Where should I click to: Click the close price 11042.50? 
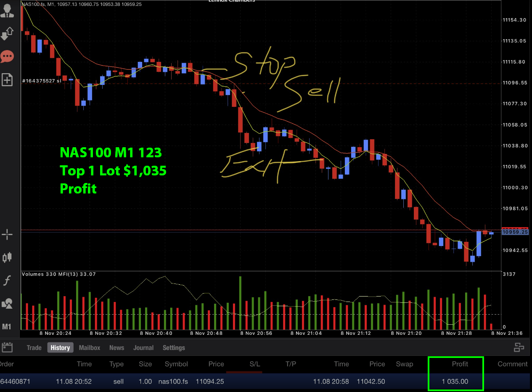[371, 382]
